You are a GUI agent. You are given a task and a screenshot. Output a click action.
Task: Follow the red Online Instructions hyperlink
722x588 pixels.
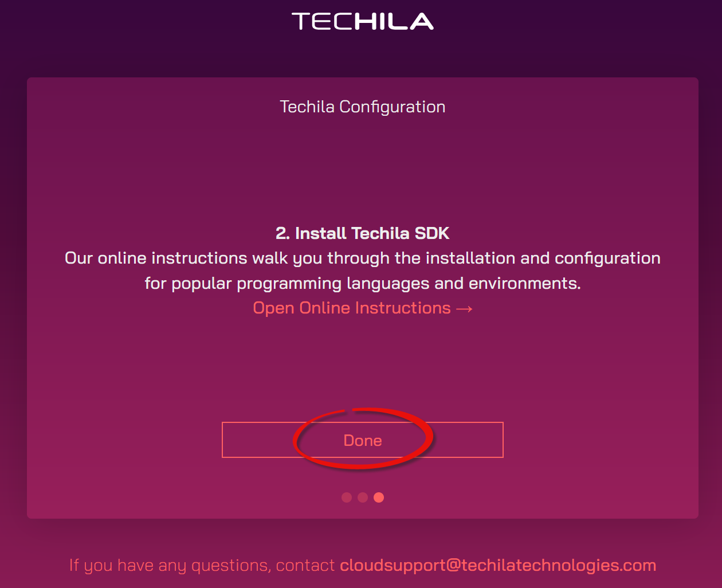click(x=352, y=308)
